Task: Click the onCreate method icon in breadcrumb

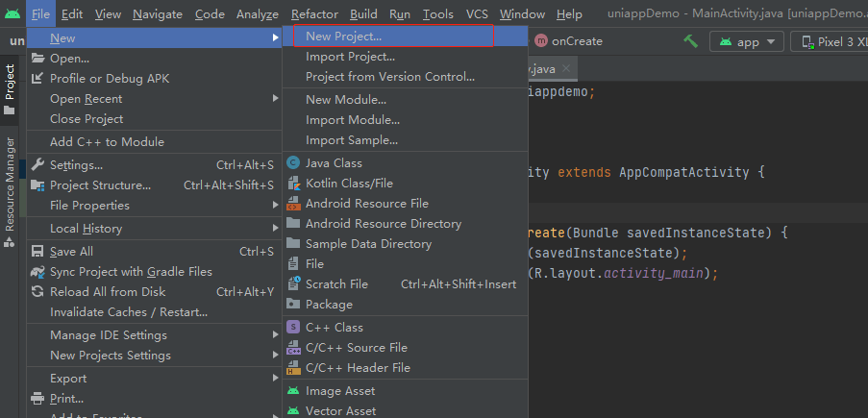Action: [541, 41]
